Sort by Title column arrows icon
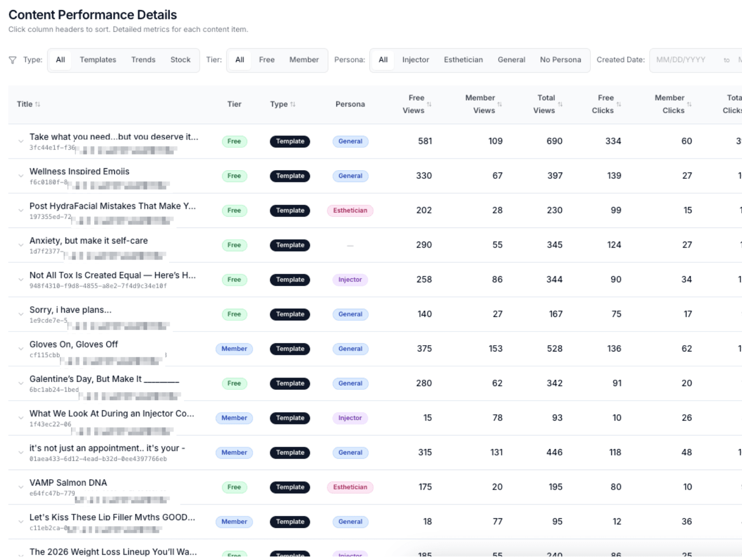Image resolution: width=742 pixels, height=560 pixels. 38,104
